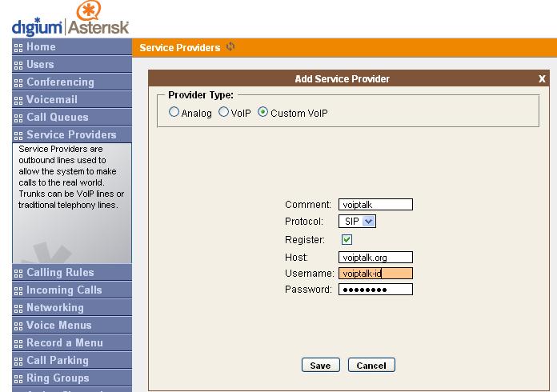The height and width of the screenshot is (392, 557).
Task: Click the Comment label
Action: click(308, 205)
